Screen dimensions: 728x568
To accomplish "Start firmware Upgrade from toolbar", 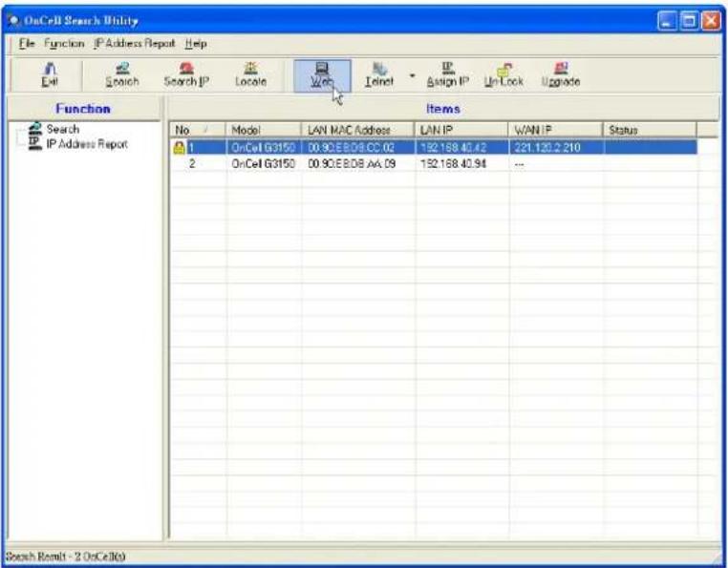I will tap(561, 75).
